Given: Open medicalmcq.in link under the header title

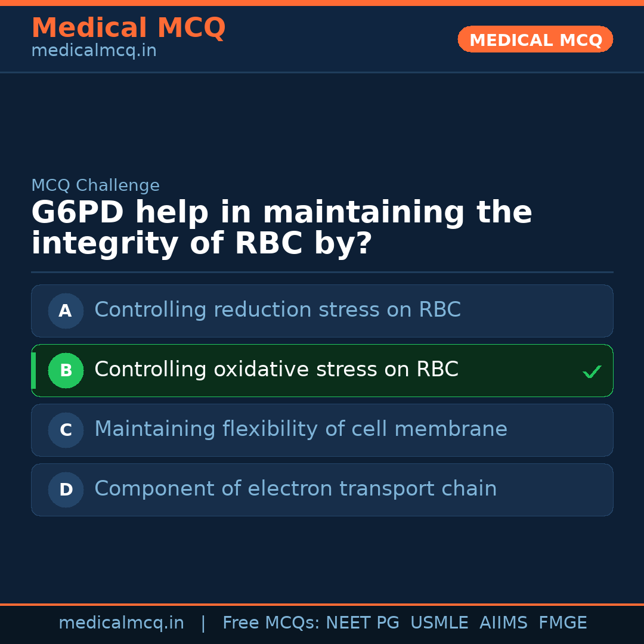Looking at the screenshot, I should tap(94, 51).
